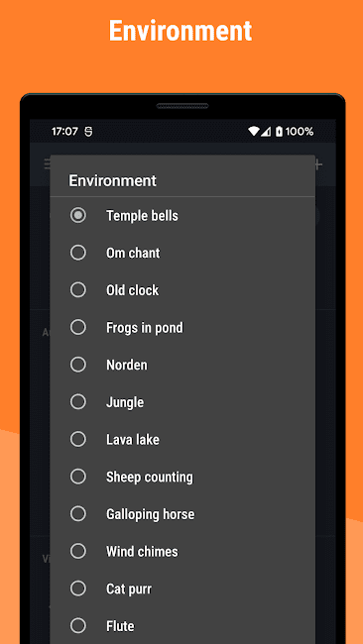Choose the Om chant radio option
The image size is (363, 644).
pos(78,253)
